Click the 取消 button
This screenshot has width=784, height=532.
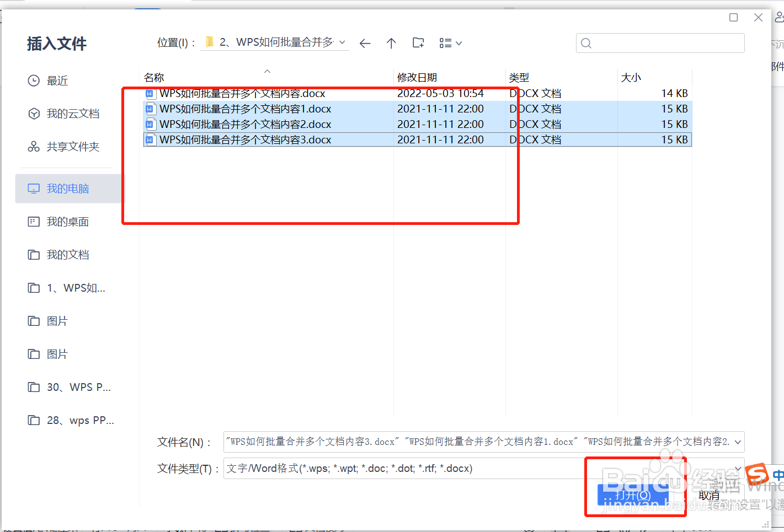point(710,495)
